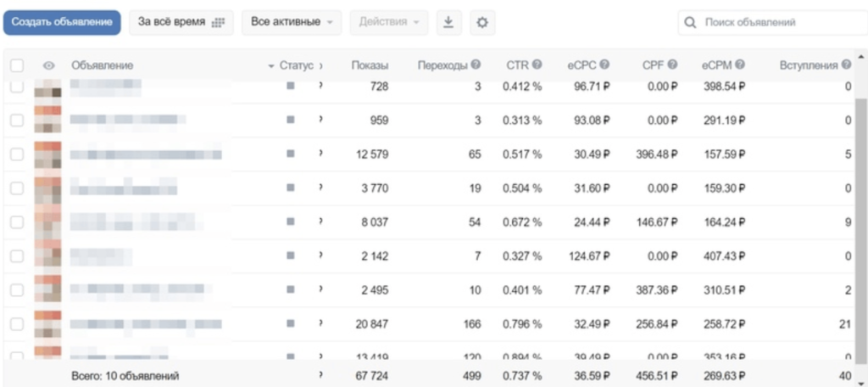Click the eye icon in table header
This screenshot has height=387, width=868.
click(x=48, y=65)
